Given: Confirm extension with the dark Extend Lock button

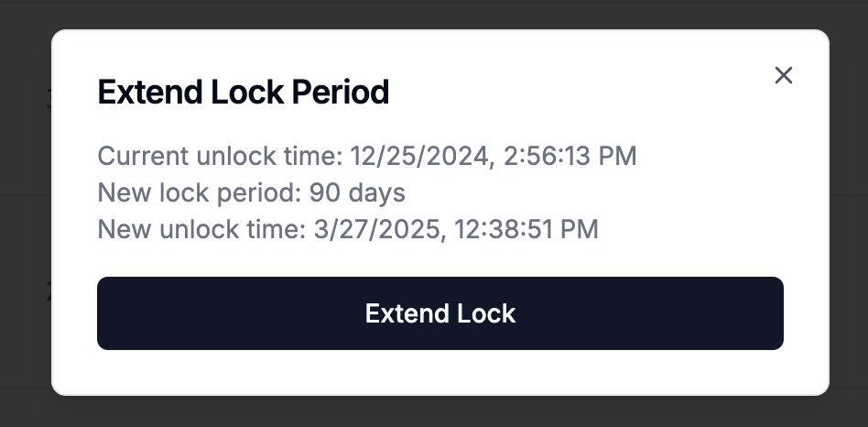Looking at the screenshot, I should 440,313.
